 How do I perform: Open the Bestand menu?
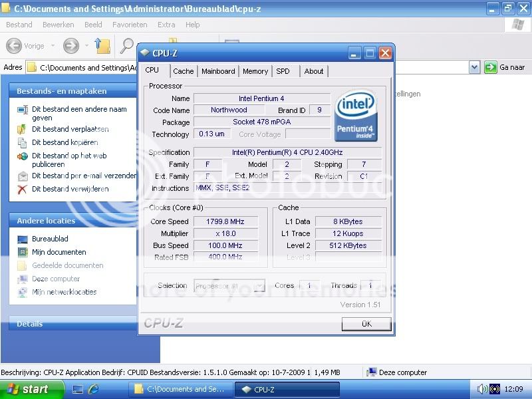(x=19, y=25)
